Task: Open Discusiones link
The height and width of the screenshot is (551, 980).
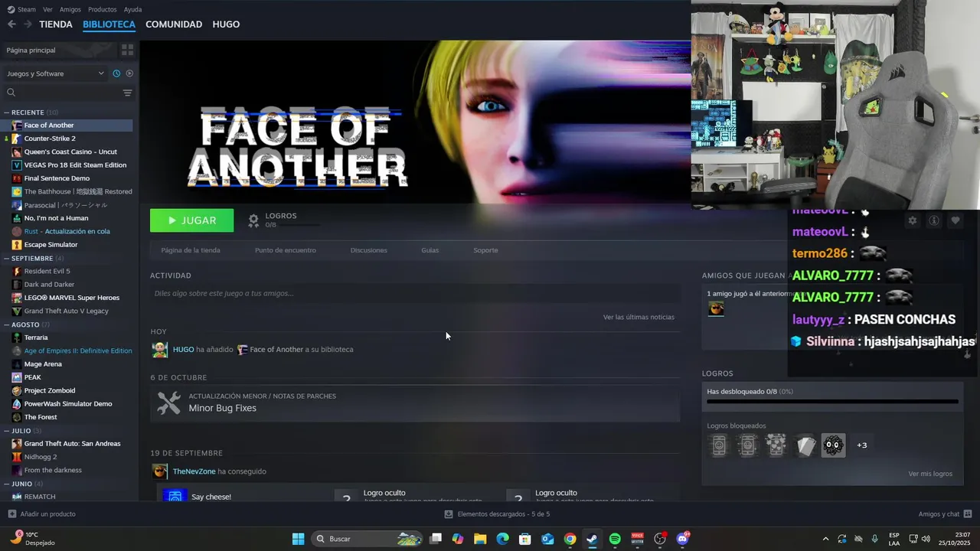Action: click(x=368, y=250)
